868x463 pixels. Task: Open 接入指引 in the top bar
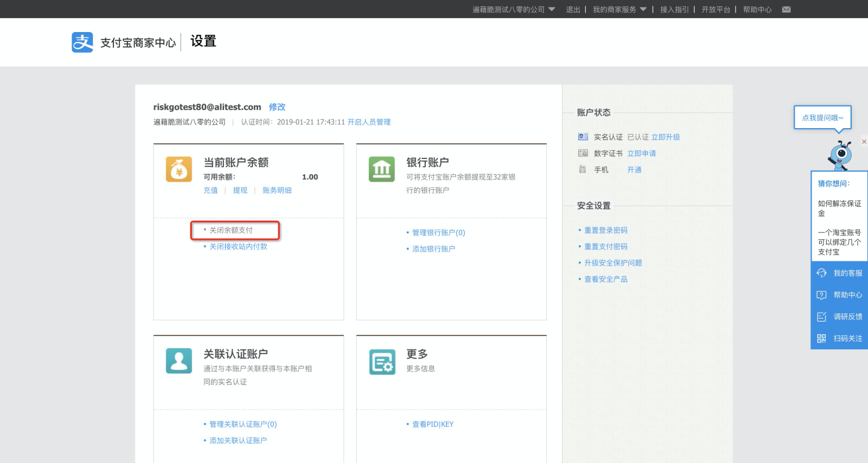pos(674,9)
